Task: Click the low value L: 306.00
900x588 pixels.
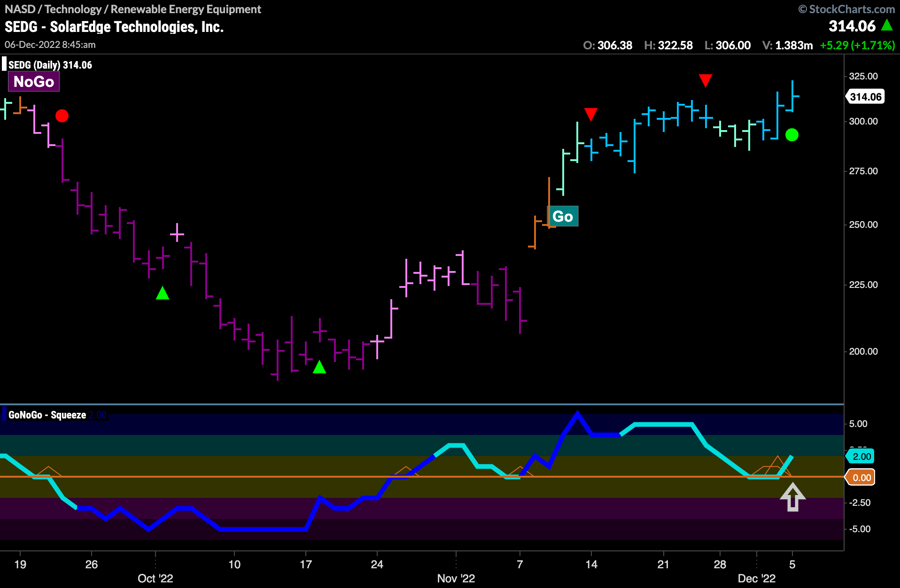Action: click(727, 45)
